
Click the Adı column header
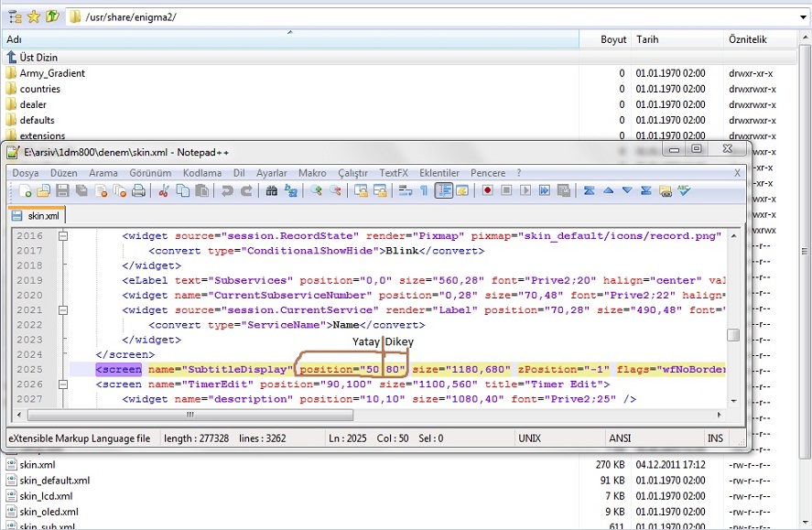pos(290,39)
